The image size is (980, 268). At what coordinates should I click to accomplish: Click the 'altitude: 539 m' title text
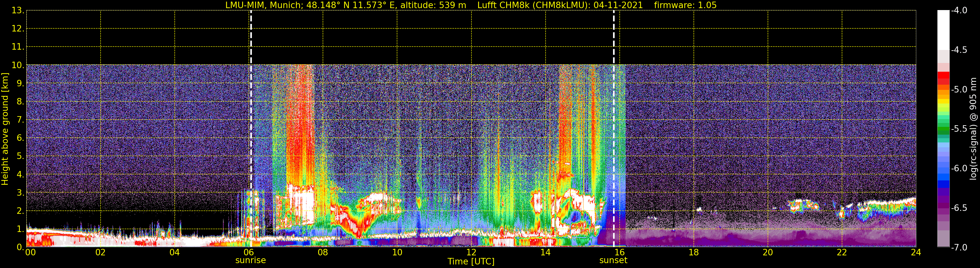click(x=433, y=5)
